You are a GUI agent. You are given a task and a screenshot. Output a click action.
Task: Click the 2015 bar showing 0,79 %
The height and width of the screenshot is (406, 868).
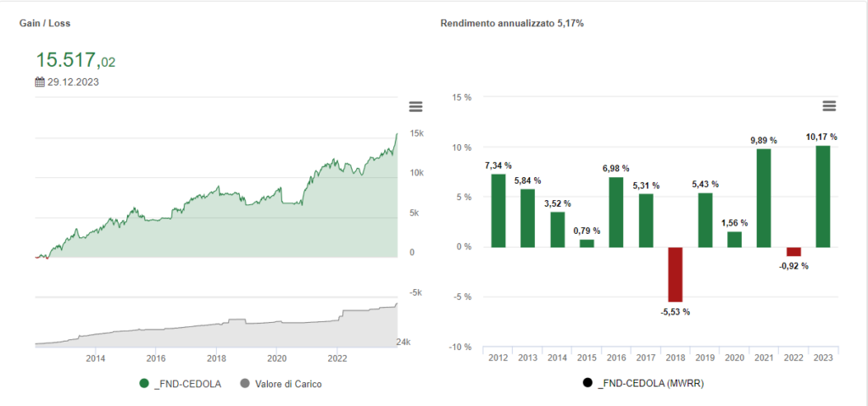587,243
